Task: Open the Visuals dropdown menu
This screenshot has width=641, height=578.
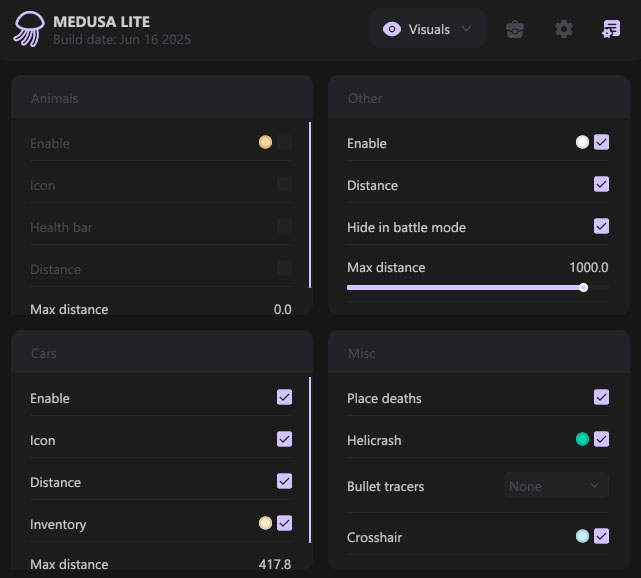Action: 428,29
